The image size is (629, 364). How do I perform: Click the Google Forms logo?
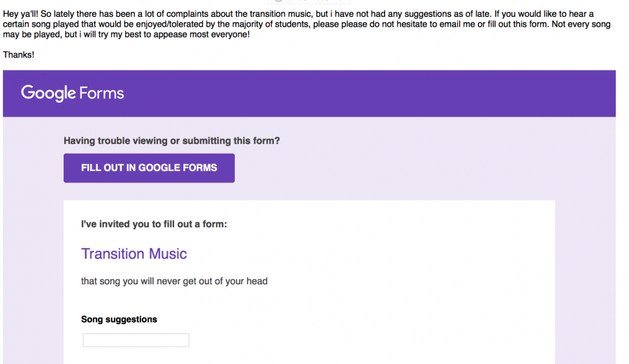click(x=73, y=93)
